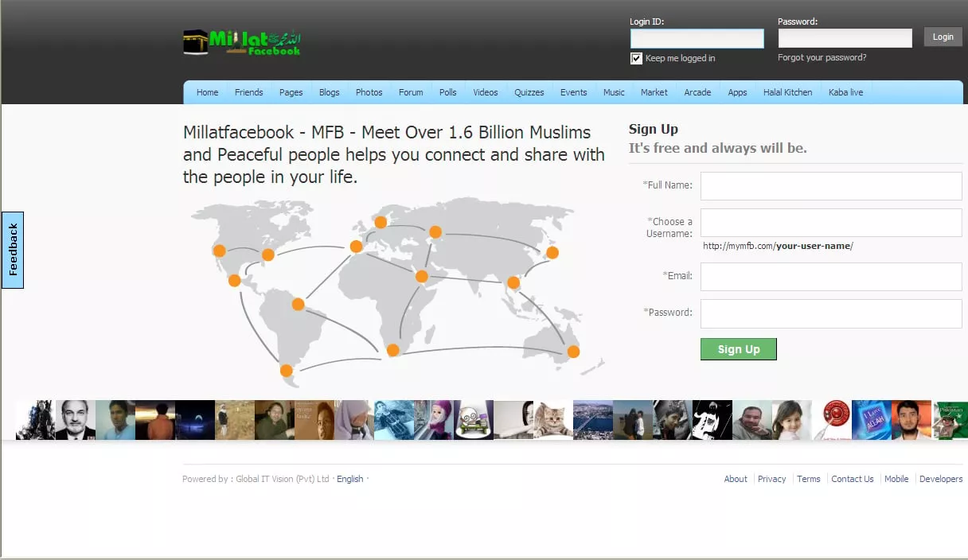Open the gray-haired man in suit thumbnail
The image size is (968, 560).
coord(76,420)
